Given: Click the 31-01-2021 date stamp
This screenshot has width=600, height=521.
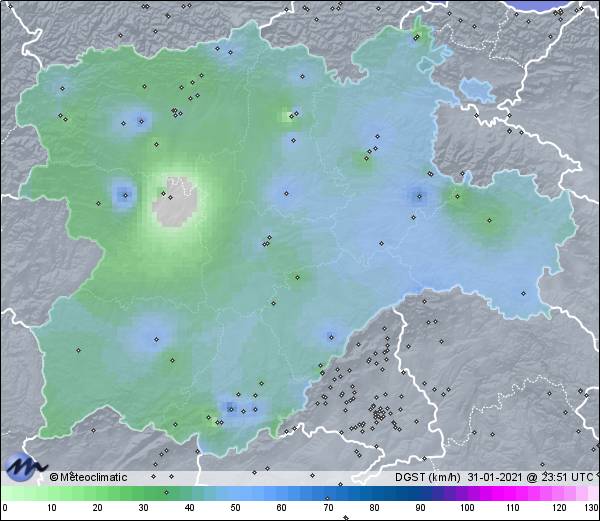Looking at the screenshot, I should coord(495,477).
